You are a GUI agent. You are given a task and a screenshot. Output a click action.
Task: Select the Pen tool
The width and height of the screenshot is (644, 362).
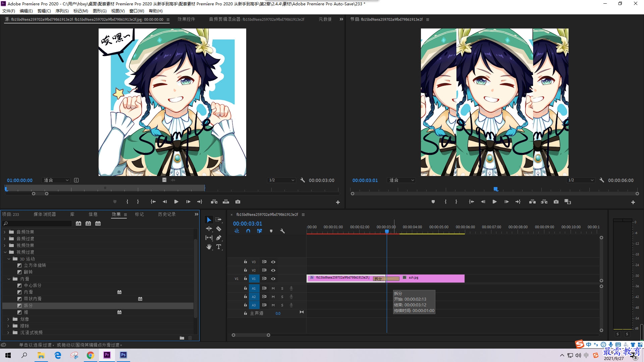(219, 238)
